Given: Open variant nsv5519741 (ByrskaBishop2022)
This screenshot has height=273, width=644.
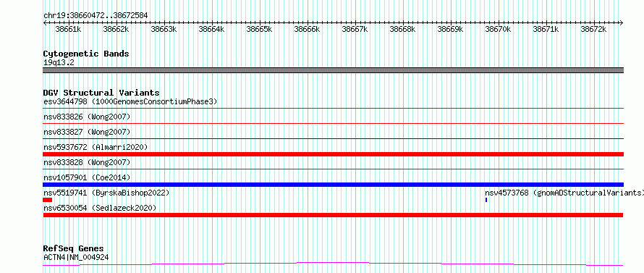Looking at the screenshot, I should [106, 193].
